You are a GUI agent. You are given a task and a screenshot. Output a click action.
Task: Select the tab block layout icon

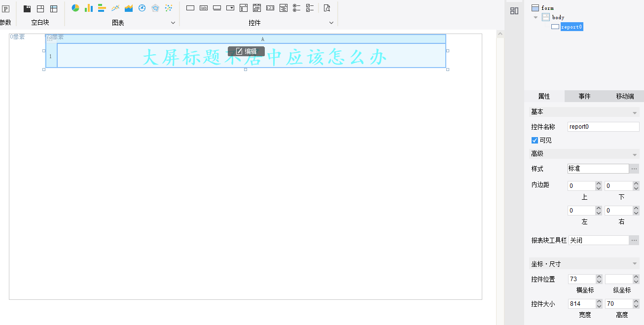coord(27,9)
